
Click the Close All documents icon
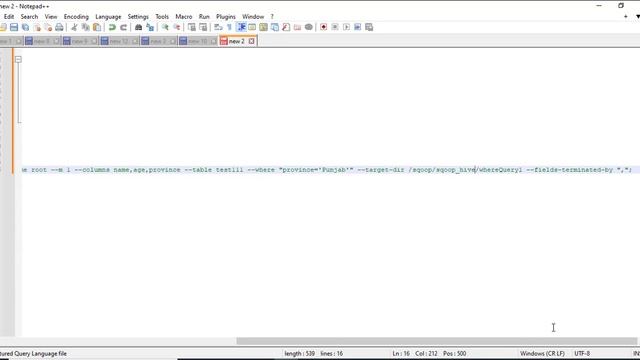click(x=48, y=27)
